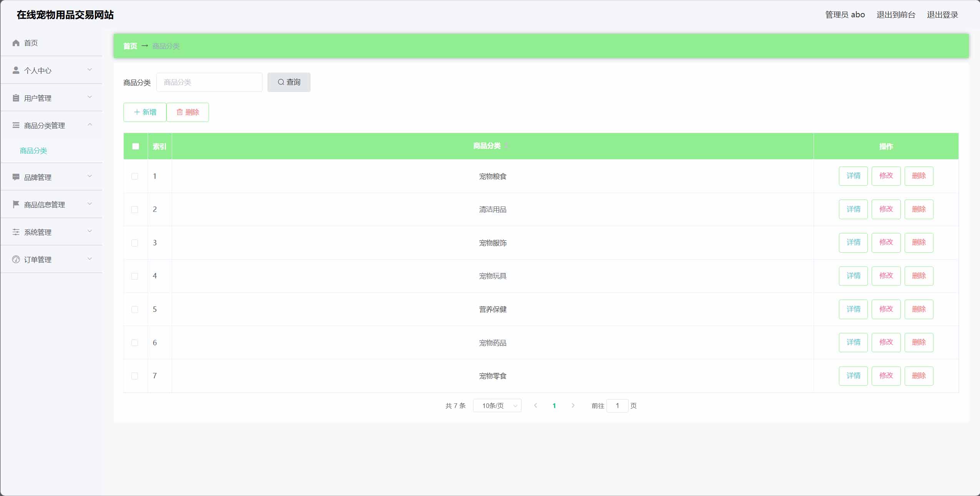Click the flag icon for 商品信息管理
The width and height of the screenshot is (980, 496).
click(x=16, y=204)
